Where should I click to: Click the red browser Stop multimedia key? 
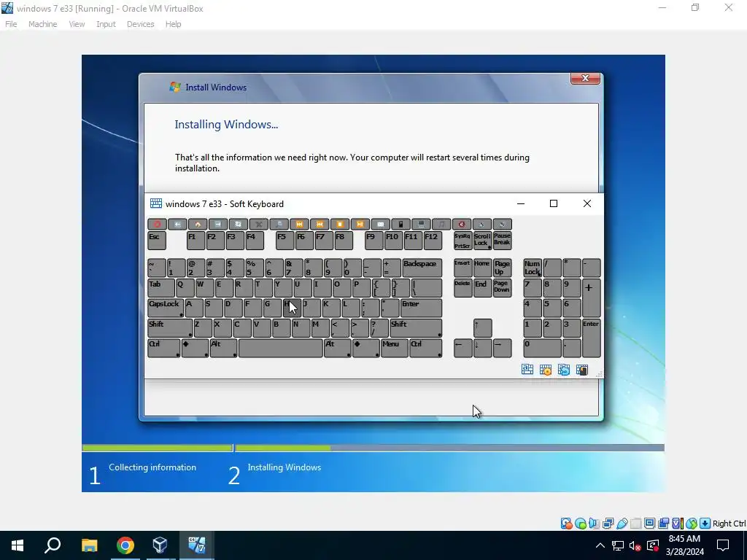coord(157,224)
